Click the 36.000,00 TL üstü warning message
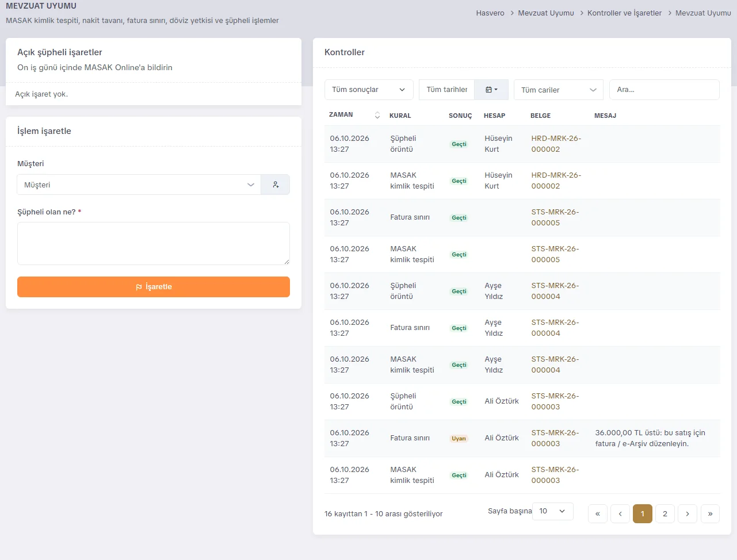This screenshot has width=737, height=560. 650,438
